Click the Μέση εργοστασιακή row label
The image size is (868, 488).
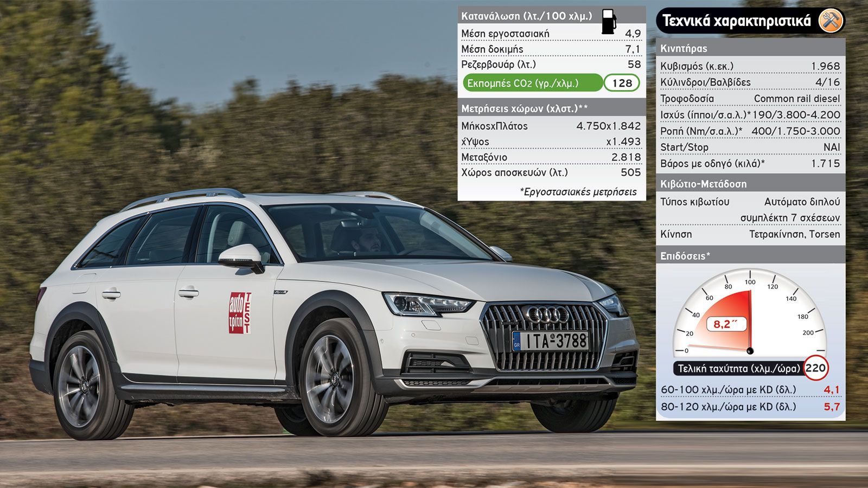click(x=505, y=34)
